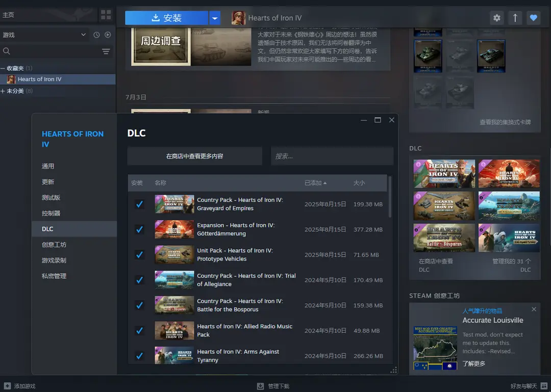Uncheck Graveyard of Empires DLC checkbox
The width and height of the screenshot is (551, 392).
139,204
